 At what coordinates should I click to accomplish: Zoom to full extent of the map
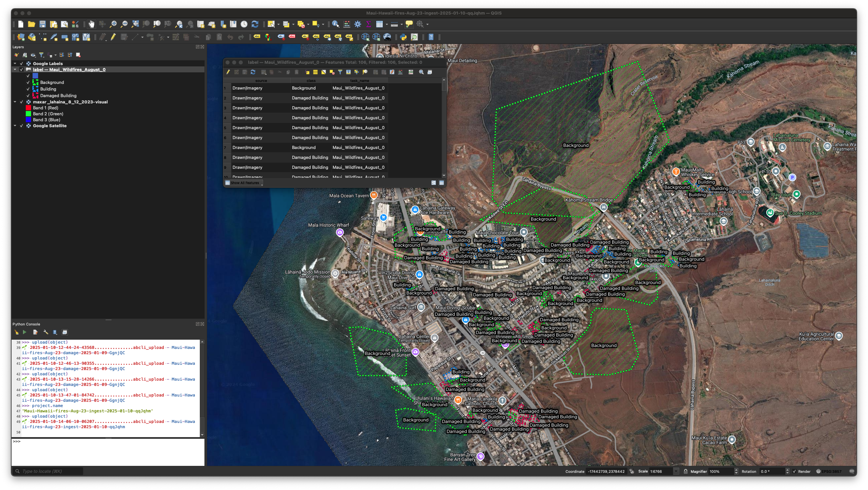pyautogui.click(x=135, y=24)
